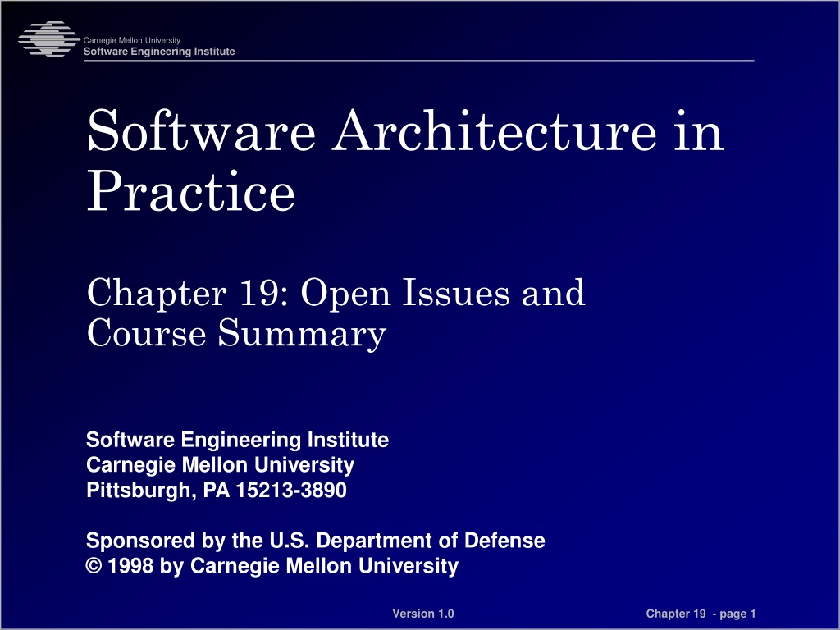840x630 pixels.
Task: Click '© 1998 by Carnegie Mellon University'
Action: tap(272, 566)
